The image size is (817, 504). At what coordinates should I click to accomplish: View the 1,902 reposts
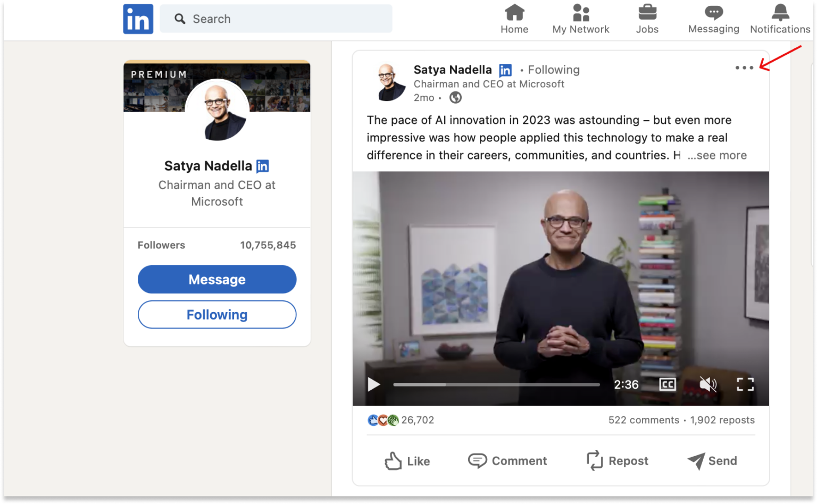click(x=722, y=420)
